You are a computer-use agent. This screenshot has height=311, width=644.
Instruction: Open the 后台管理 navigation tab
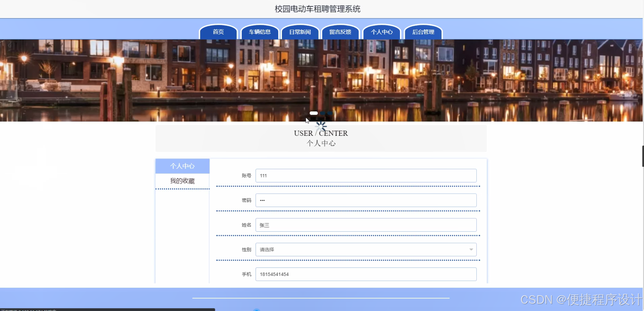click(423, 32)
